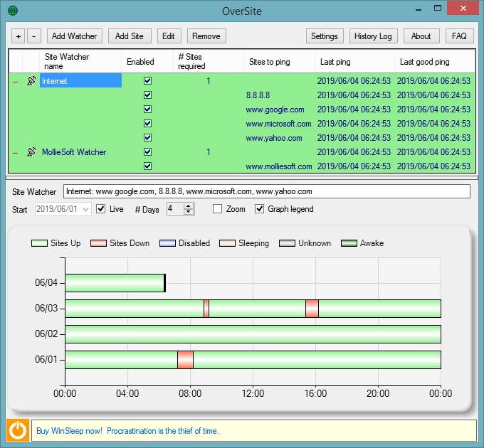Click the minus collapse-all button
Viewport: 484px width, 448px height.
click(34, 36)
